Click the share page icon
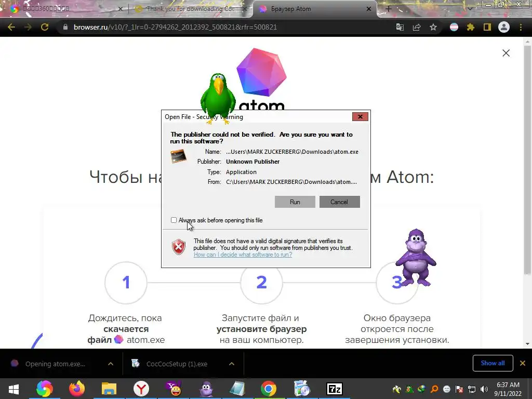The image size is (532, 399). tap(417, 27)
